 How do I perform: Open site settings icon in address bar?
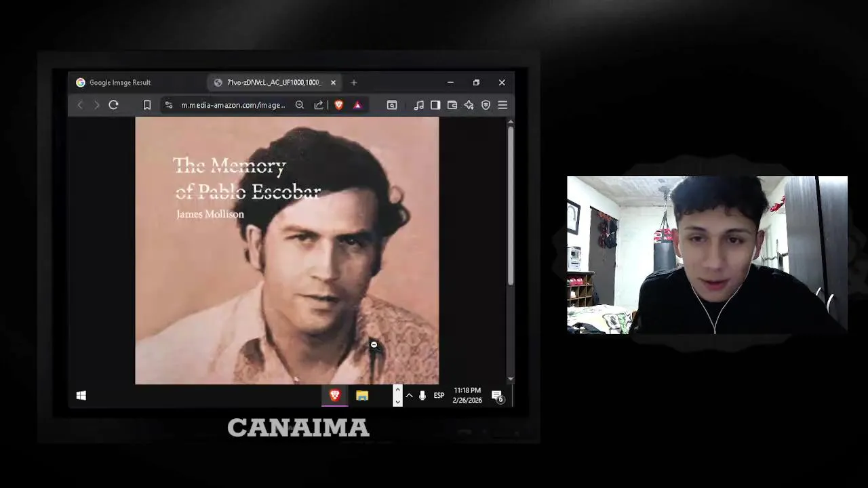click(x=168, y=105)
